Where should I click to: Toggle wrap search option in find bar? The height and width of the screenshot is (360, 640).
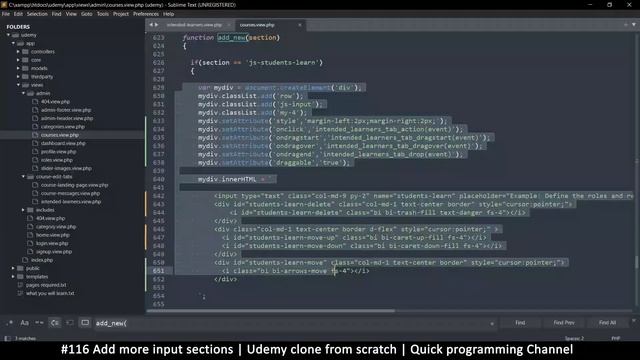(x=55, y=323)
